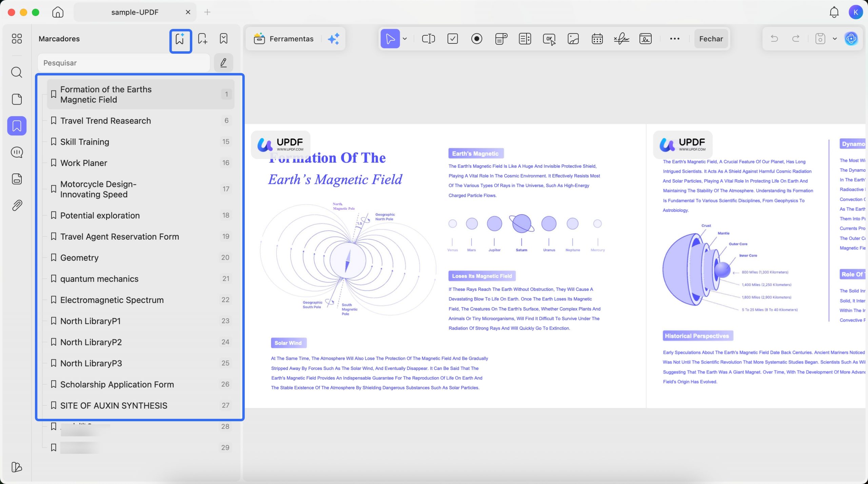Open the more tools ellipsis menu
The height and width of the screenshot is (484, 868).
(674, 39)
